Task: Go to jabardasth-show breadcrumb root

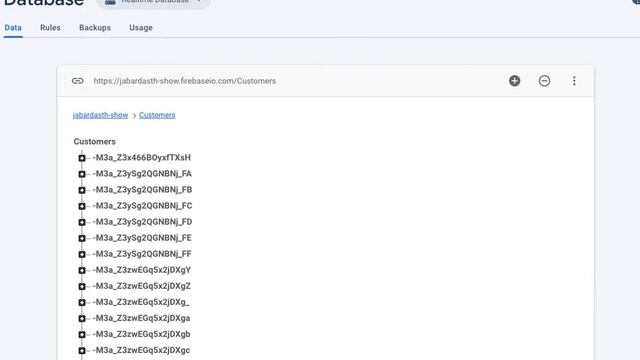Action: point(100,115)
